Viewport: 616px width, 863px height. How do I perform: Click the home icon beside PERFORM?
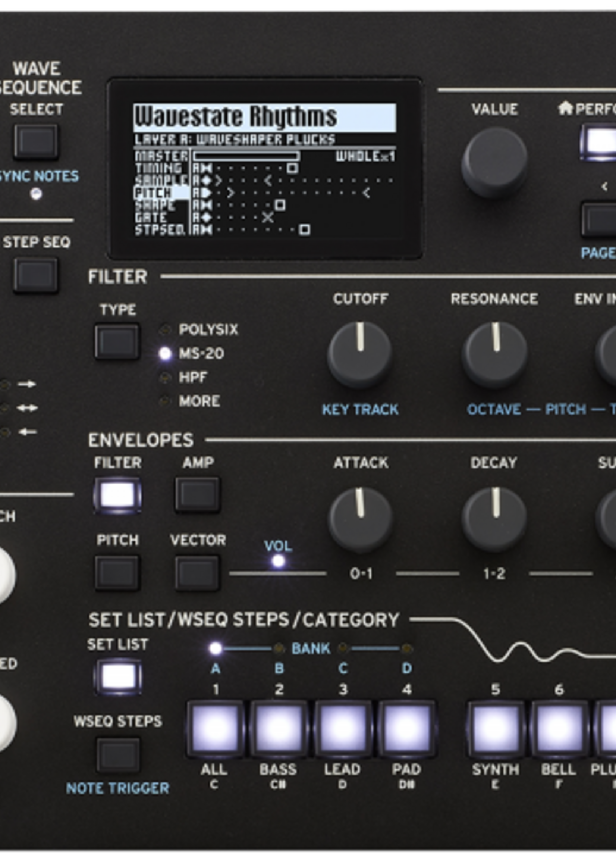[x=565, y=109]
